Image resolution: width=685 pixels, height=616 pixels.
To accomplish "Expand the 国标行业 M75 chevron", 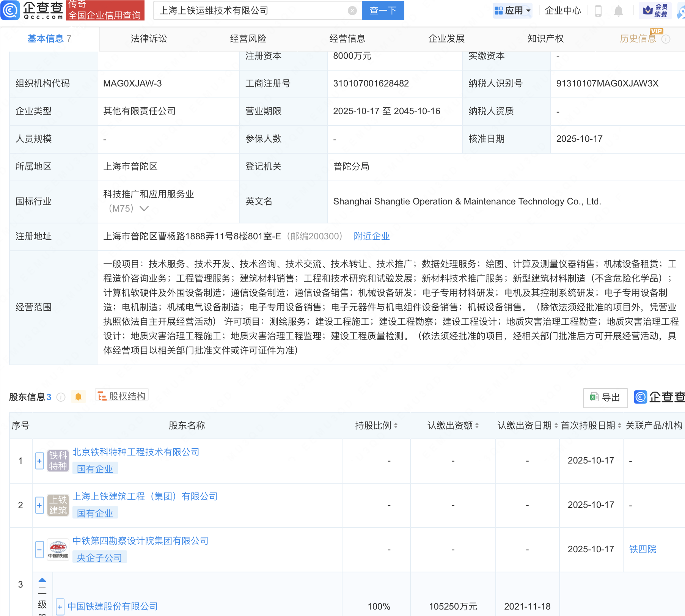I will point(144,209).
